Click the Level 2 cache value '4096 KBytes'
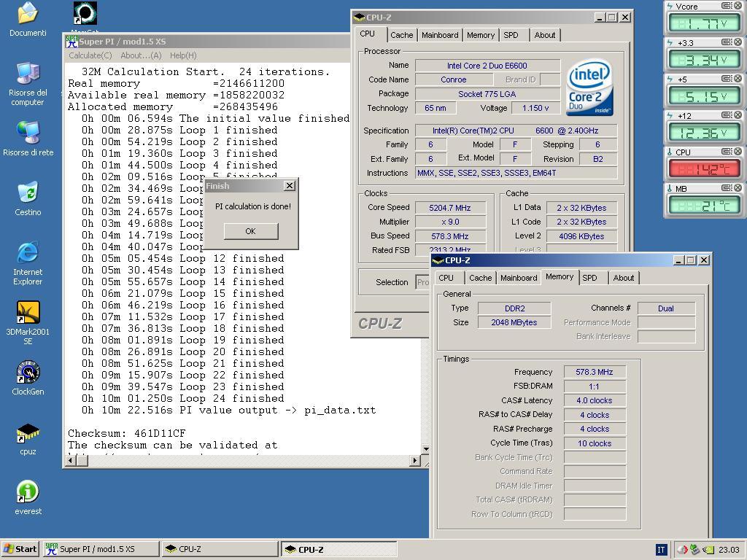747x560 pixels. coord(581,236)
